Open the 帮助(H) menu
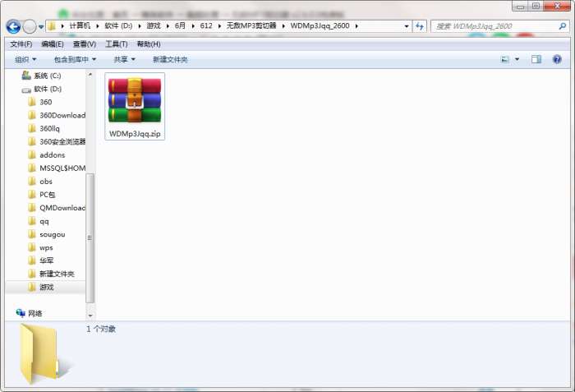This screenshot has width=575, height=392. pyautogui.click(x=149, y=44)
